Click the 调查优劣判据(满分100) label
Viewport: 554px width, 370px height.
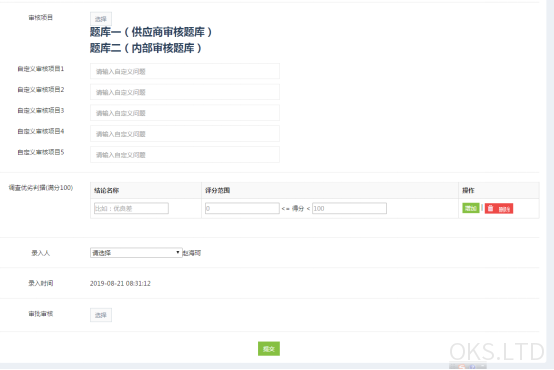point(41,188)
